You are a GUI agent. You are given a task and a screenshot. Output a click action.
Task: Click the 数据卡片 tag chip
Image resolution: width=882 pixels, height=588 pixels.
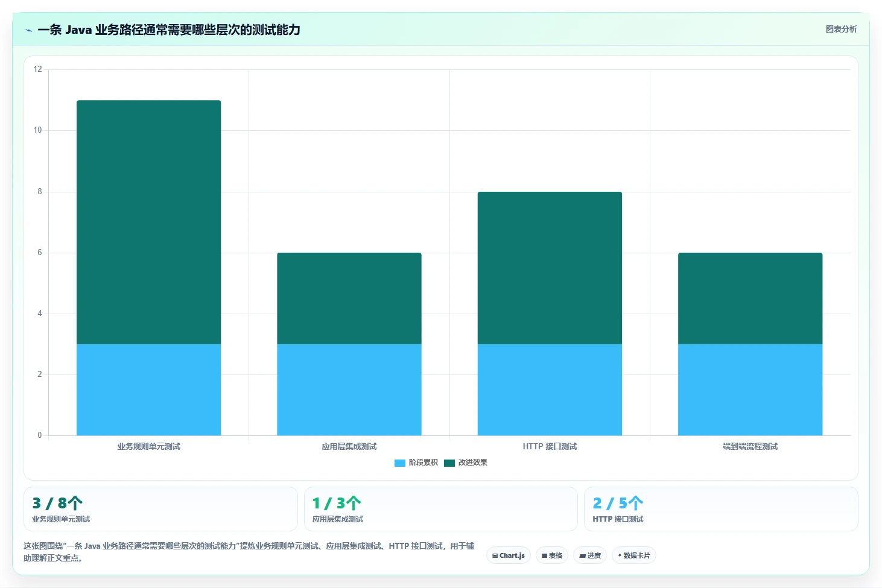pos(634,555)
